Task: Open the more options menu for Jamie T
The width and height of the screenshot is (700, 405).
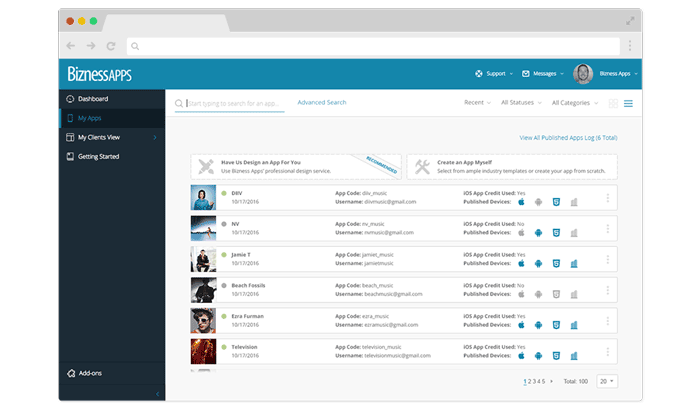Action: 608,259
